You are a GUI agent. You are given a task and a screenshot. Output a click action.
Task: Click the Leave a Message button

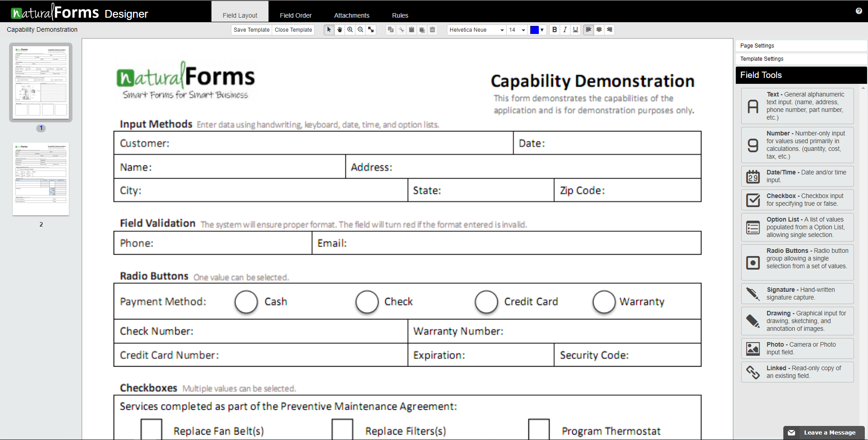(824, 433)
